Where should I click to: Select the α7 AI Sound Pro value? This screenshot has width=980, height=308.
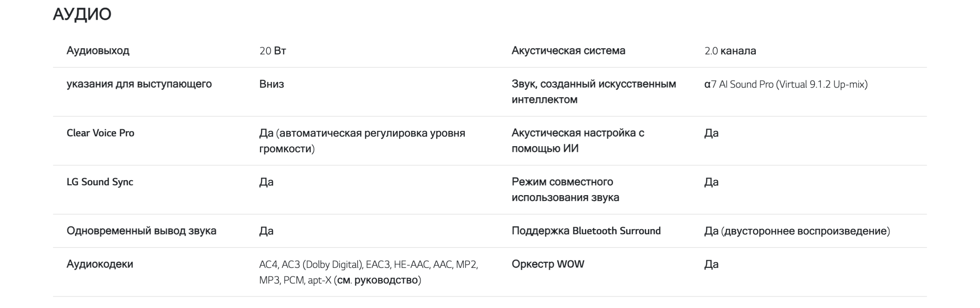point(786,84)
